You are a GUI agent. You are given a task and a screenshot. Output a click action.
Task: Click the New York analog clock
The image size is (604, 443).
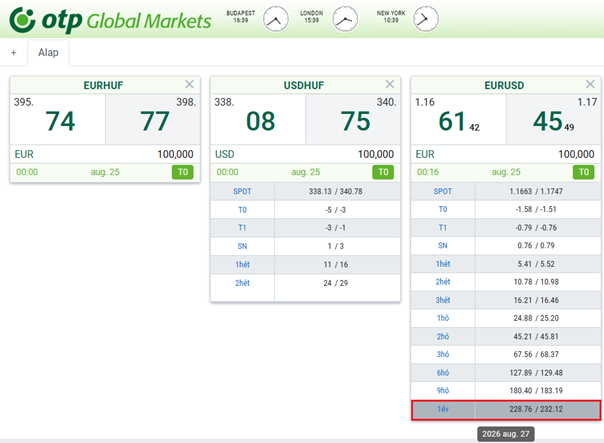(x=426, y=19)
